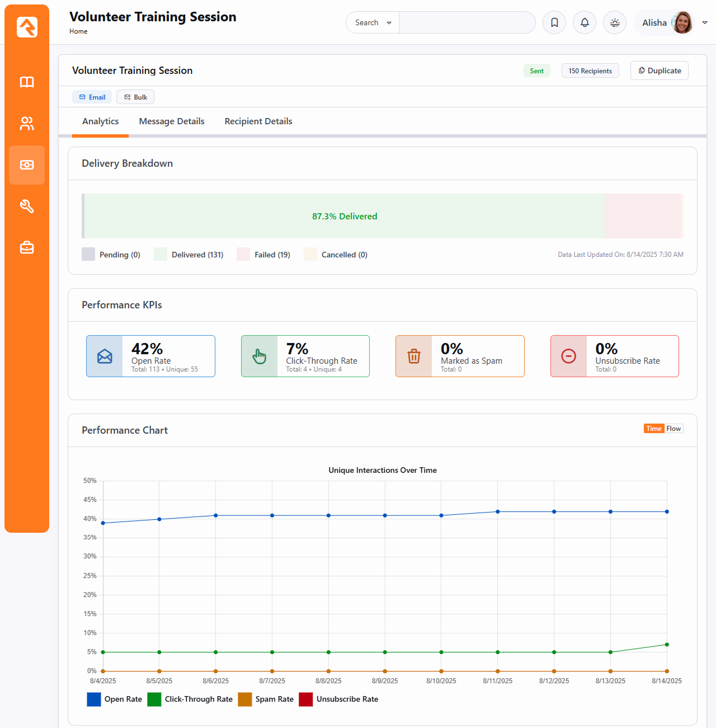Open the notifications bell icon
716x728 pixels.
585,23
